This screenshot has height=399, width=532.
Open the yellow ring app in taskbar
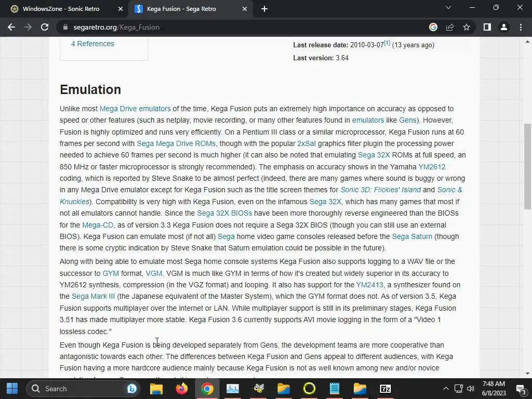click(x=309, y=389)
